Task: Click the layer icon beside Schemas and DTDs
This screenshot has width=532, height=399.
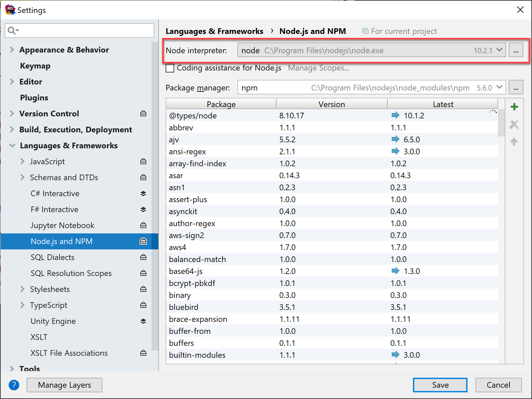Action: pos(143,178)
